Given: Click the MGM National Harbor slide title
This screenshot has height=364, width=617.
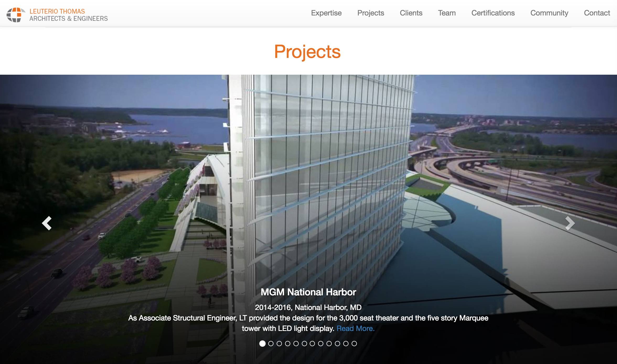Looking at the screenshot, I should (x=308, y=292).
